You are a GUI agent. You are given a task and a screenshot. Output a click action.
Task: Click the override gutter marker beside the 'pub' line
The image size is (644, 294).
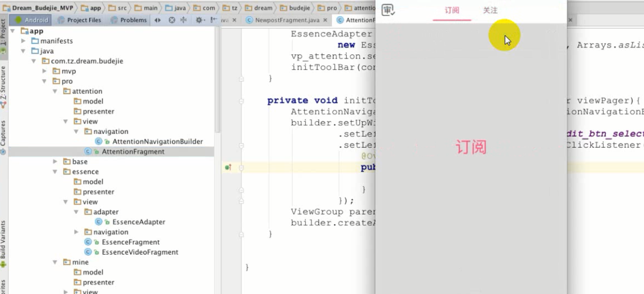228,167
